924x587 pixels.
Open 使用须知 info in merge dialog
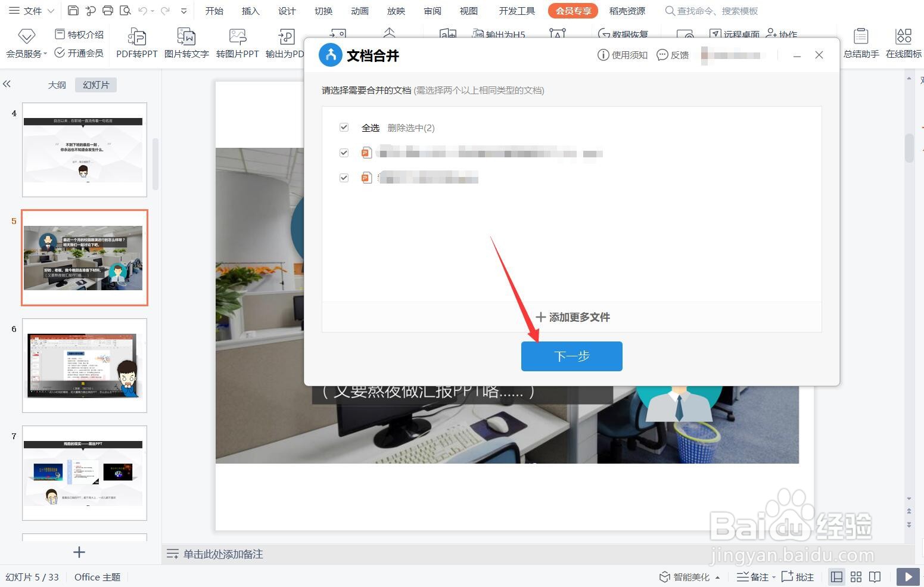pos(622,55)
